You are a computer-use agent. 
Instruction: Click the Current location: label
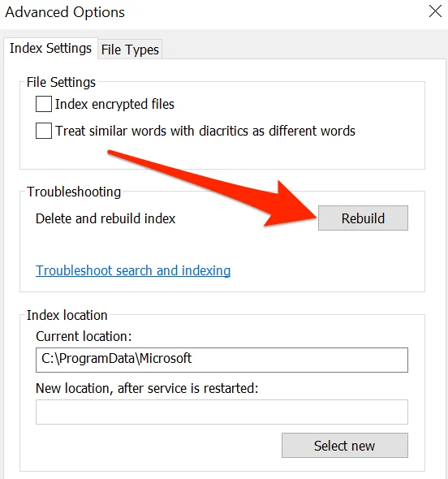click(x=84, y=336)
